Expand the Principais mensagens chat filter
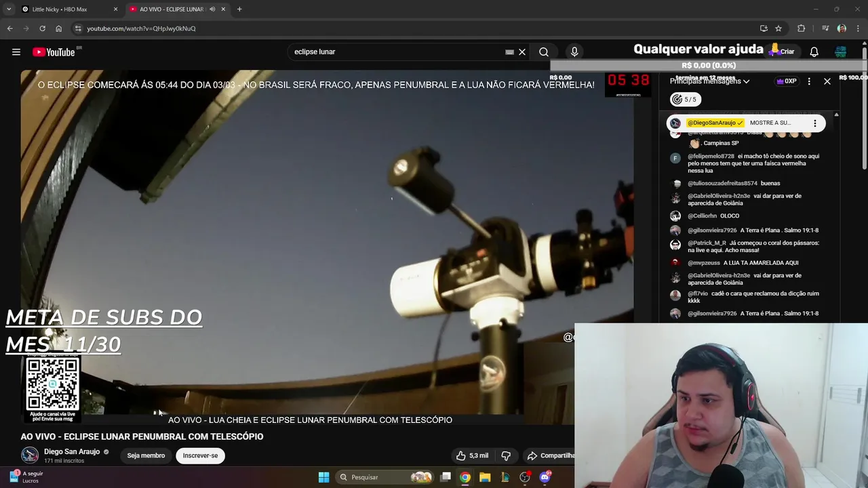Screen dimensions: 868x488 pos(709,81)
